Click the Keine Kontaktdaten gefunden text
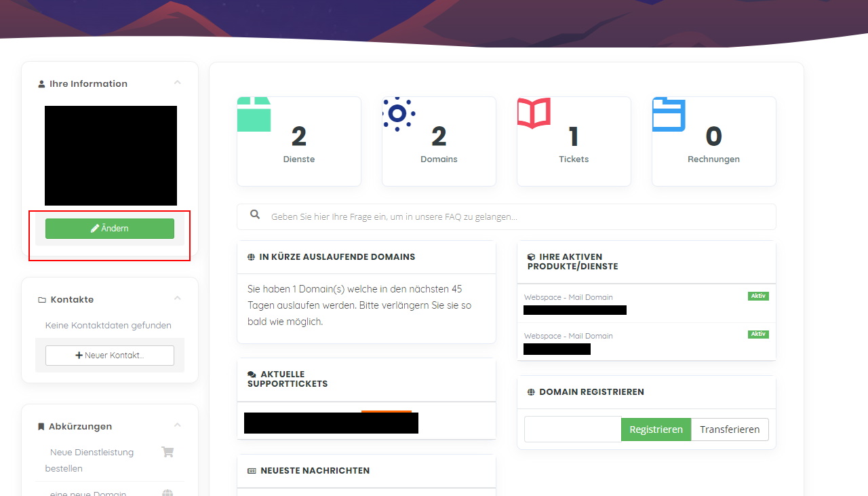This screenshot has height=496, width=868. coord(108,326)
